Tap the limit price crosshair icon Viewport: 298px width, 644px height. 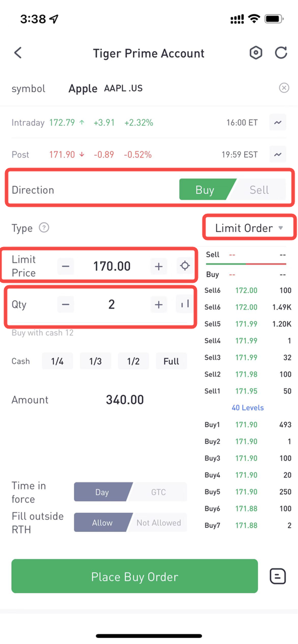pyautogui.click(x=185, y=266)
